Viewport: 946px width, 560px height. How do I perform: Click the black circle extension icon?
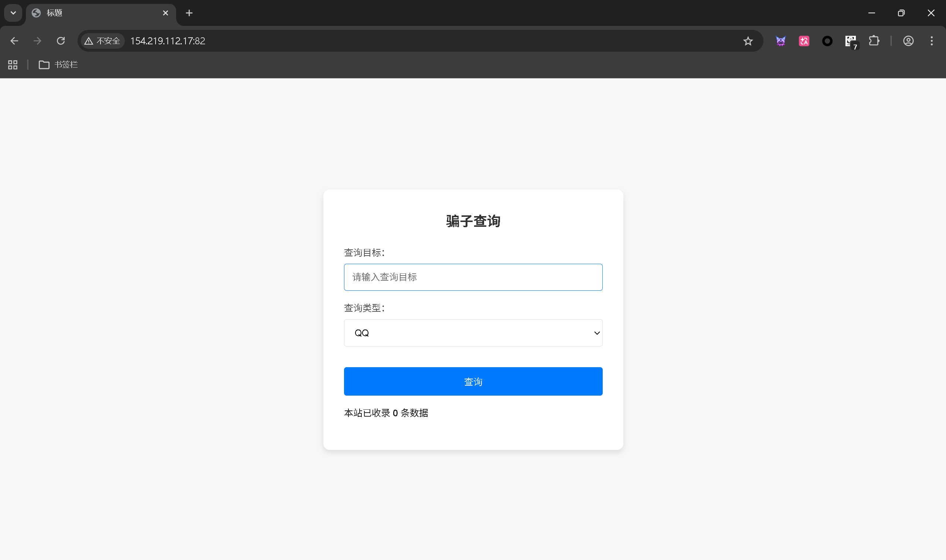[827, 41]
